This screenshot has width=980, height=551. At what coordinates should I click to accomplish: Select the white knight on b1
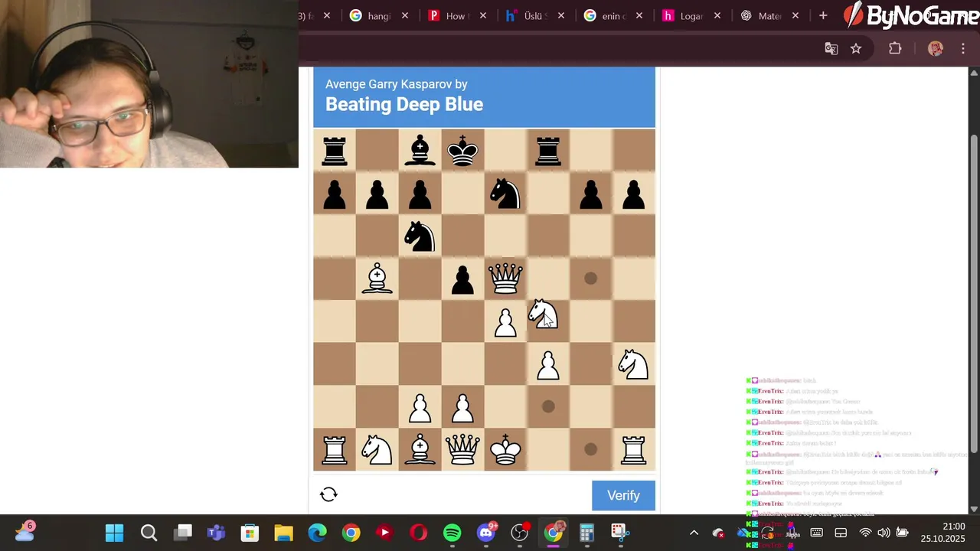pos(377,450)
